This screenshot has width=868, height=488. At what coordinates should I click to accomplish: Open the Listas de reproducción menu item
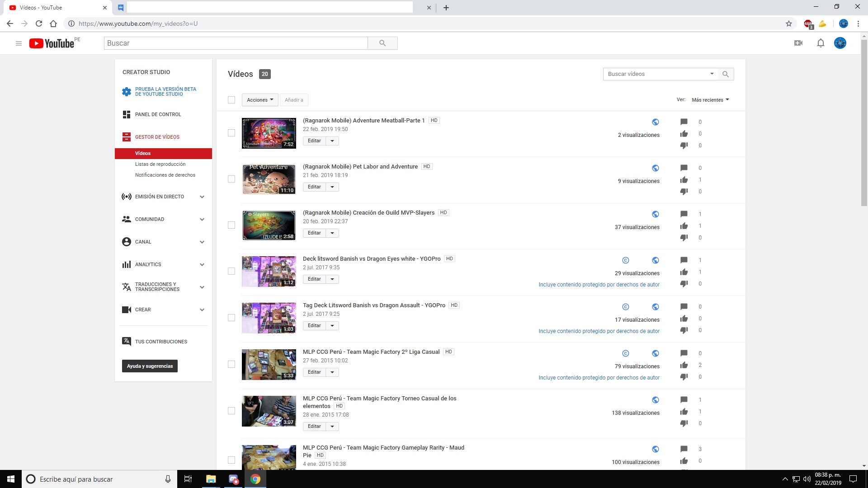point(160,164)
